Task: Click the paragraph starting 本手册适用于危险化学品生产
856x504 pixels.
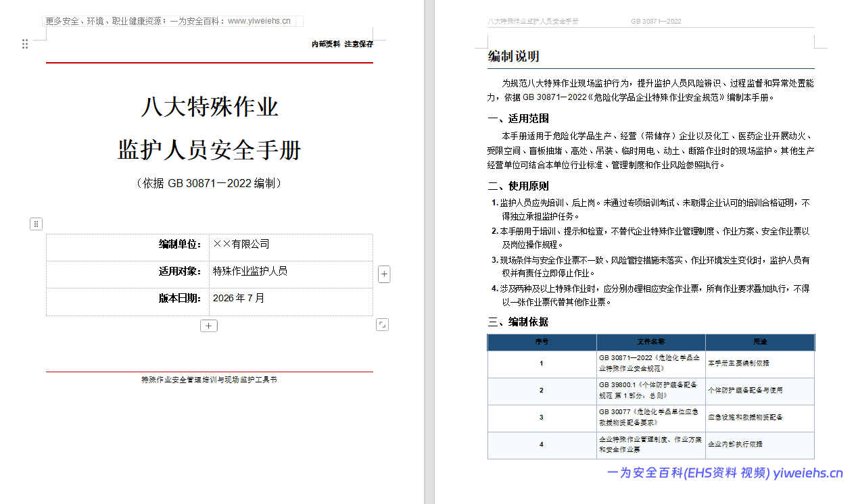Action: tap(651, 151)
